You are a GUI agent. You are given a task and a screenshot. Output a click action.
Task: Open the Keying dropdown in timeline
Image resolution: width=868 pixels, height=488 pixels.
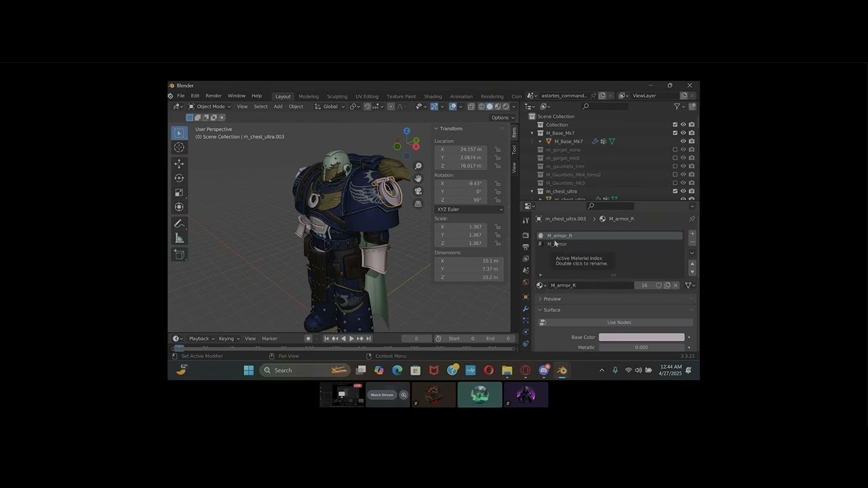point(229,338)
